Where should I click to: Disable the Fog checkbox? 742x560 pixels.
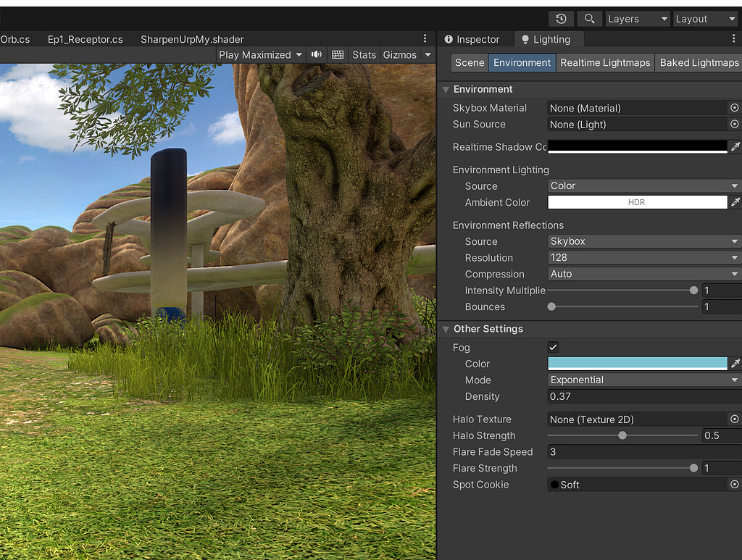tap(553, 347)
